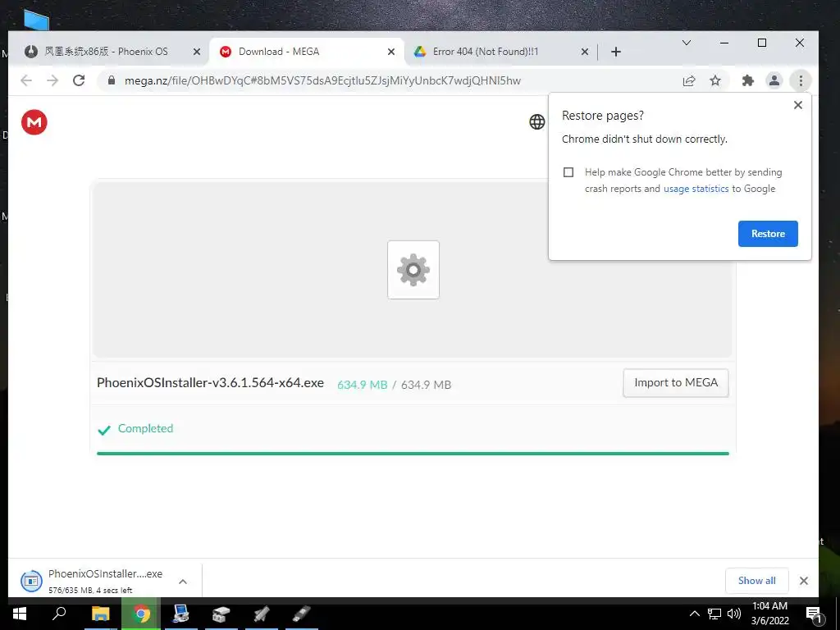Bookmark this tab with star
The height and width of the screenshot is (630, 840).
[x=715, y=81]
